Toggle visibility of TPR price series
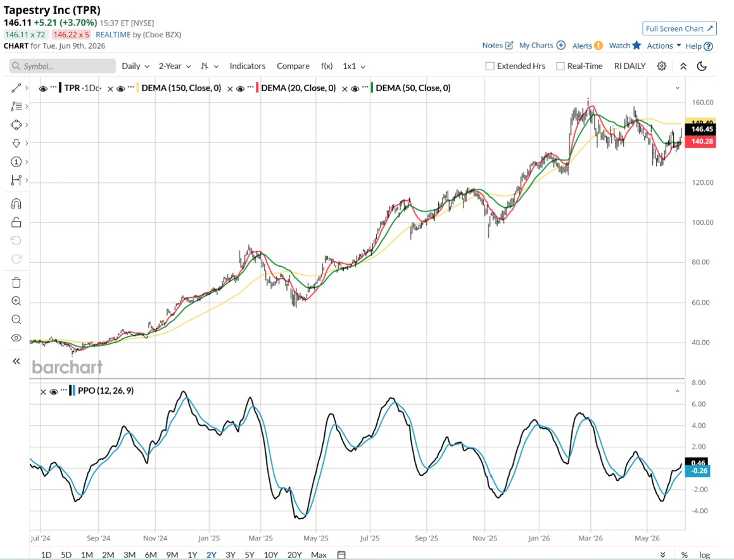 click(x=43, y=89)
